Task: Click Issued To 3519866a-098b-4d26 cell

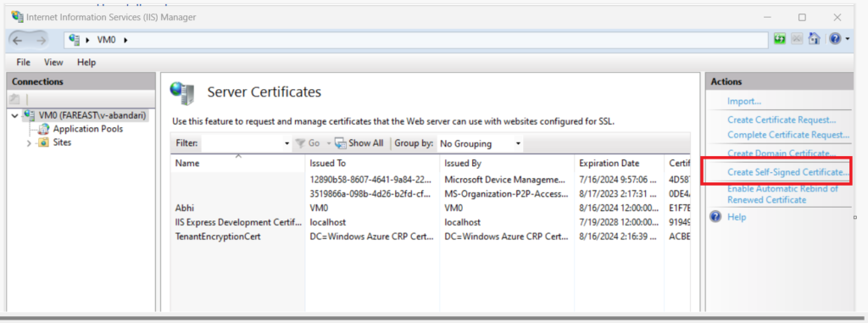Action: [370, 194]
